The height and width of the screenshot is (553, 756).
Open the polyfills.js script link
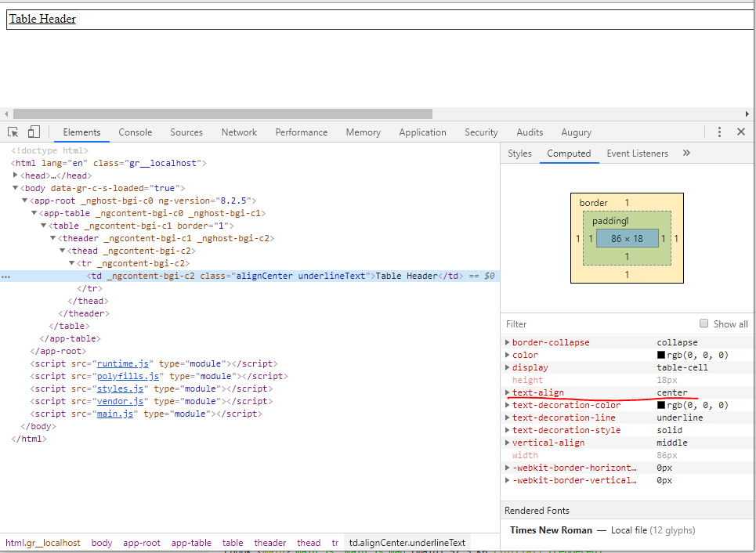coord(128,376)
